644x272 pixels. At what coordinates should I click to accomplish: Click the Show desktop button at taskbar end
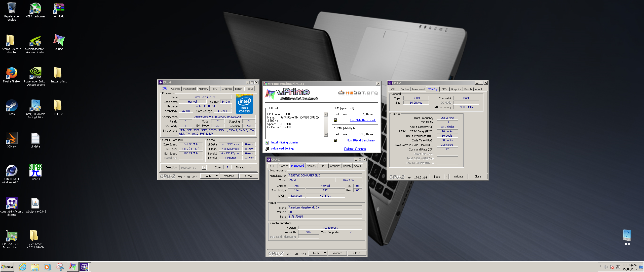click(x=641, y=267)
